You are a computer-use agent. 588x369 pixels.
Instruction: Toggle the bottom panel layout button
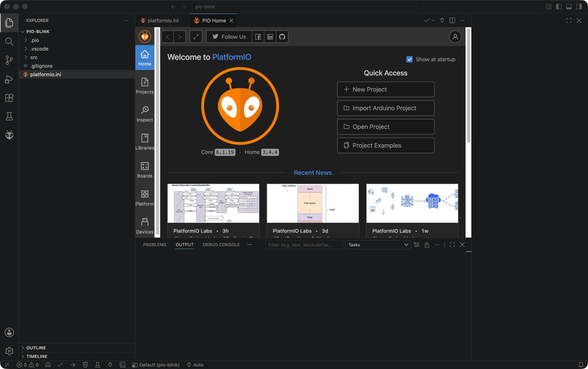coord(569,7)
